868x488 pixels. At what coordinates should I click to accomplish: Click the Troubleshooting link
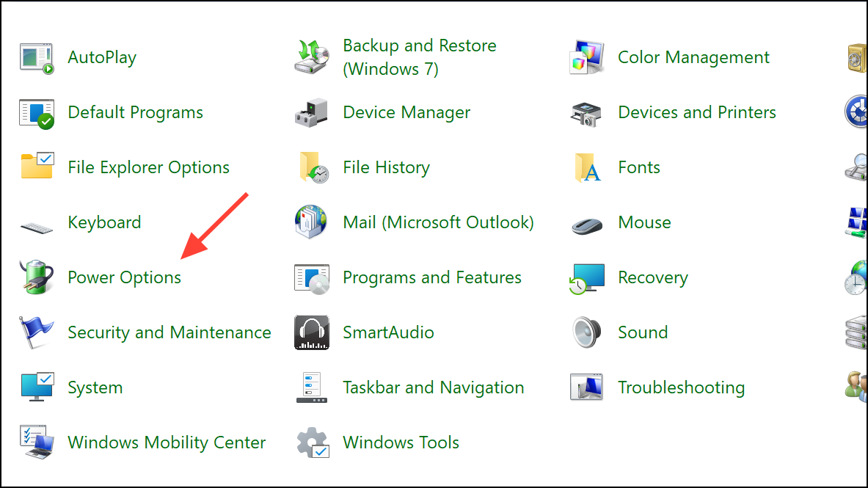[x=681, y=387]
